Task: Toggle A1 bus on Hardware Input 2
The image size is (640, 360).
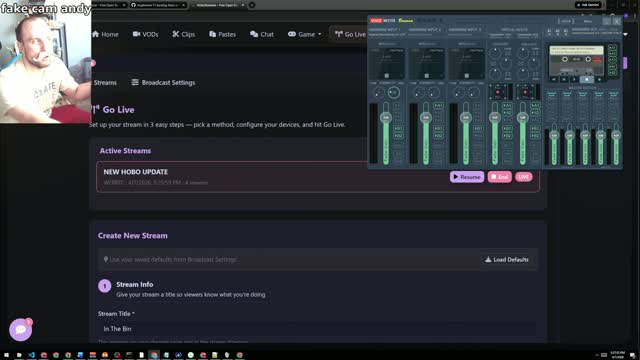Action: 438,105
